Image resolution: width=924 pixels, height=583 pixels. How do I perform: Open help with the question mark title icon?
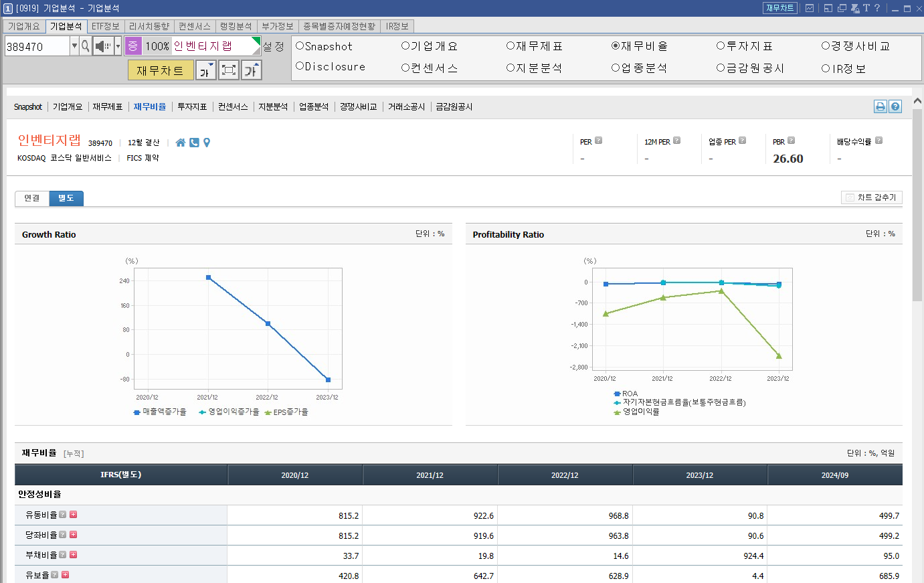click(x=876, y=8)
